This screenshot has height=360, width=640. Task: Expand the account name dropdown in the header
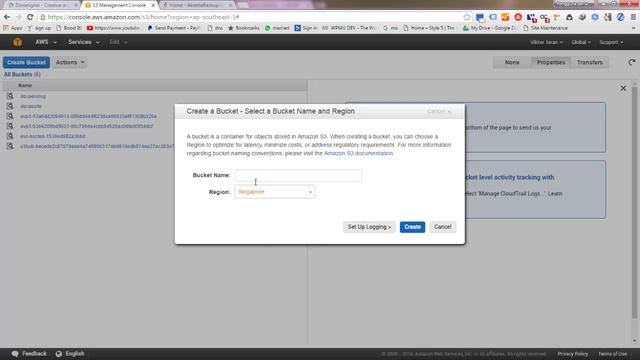tap(546, 42)
